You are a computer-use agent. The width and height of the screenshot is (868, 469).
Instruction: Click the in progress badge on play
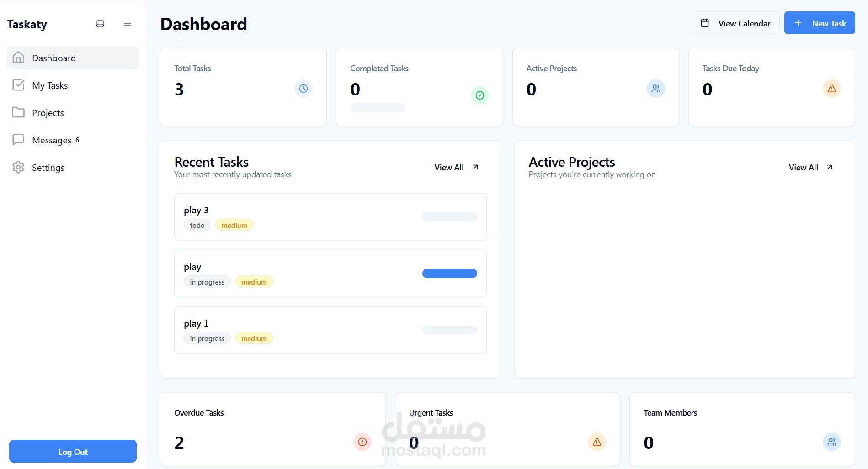tap(207, 282)
